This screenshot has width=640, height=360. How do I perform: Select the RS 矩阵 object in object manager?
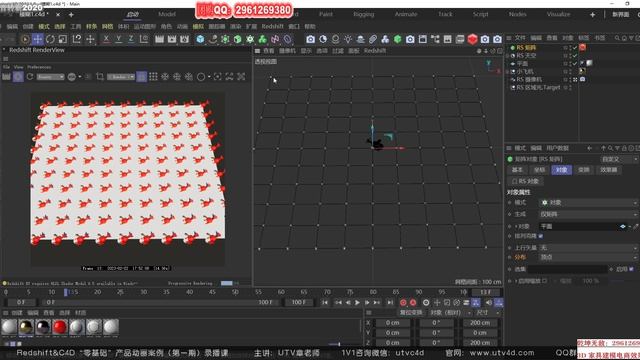click(x=526, y=48)
